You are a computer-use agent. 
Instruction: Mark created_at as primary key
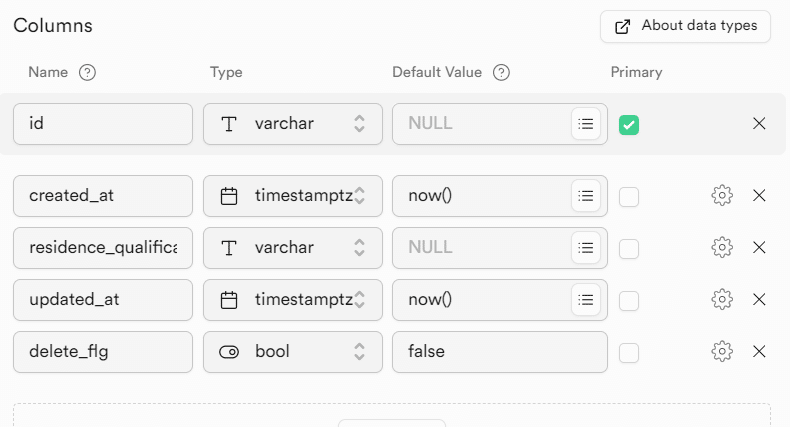click(629, 197)
